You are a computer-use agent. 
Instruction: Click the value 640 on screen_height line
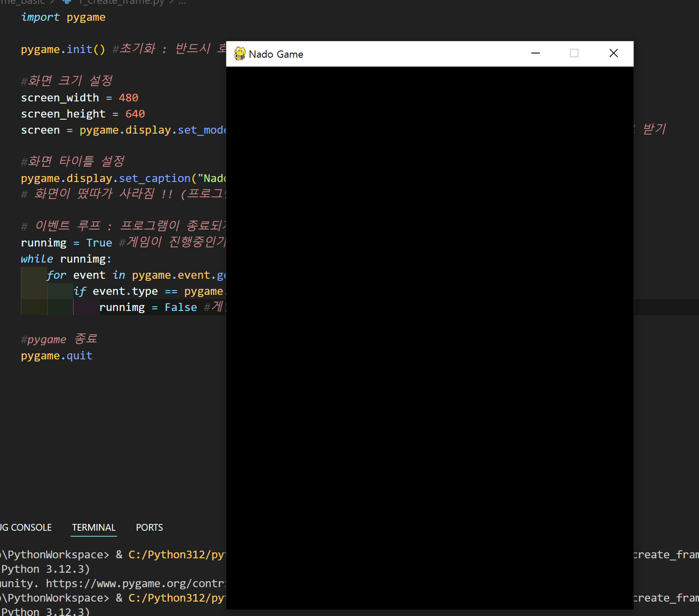[x=135, y=114]
